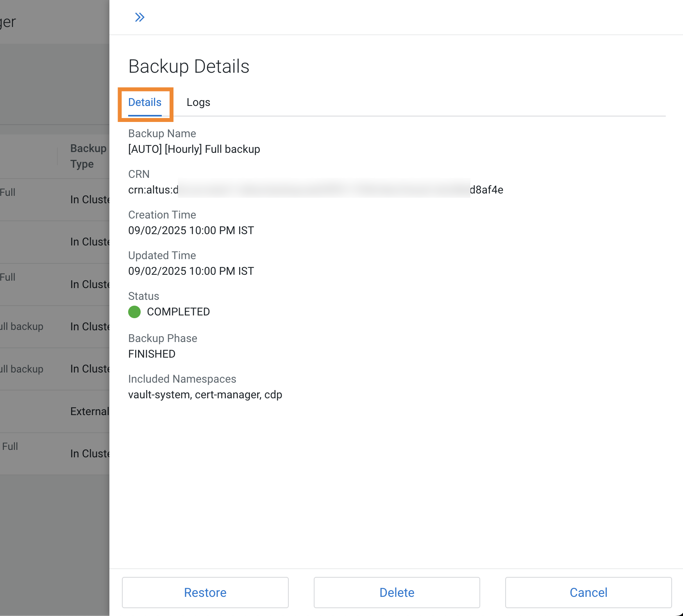Screen dimensions: 683x616
Task: Click the Backup Phase FINISHED text
Action: pos(152,354)
